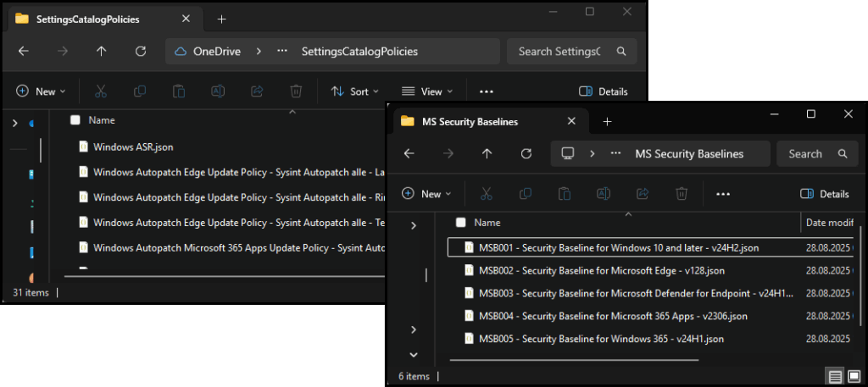Click MS Security Baselines breadcrumb in address bar

[x=689, y=153]
